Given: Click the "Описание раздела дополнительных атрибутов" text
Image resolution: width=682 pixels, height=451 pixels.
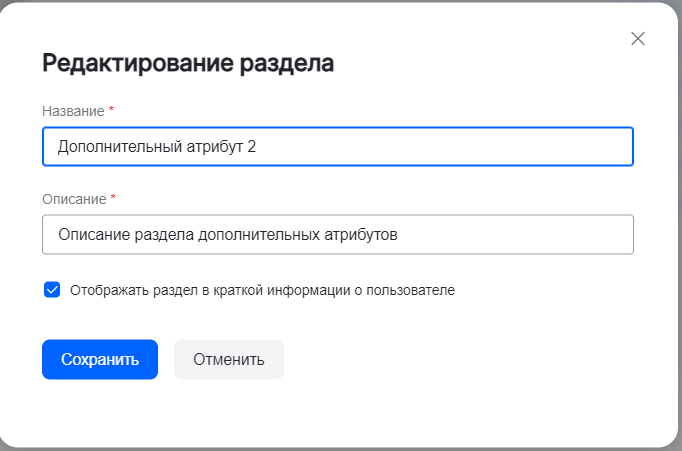Looking at the screenshot, I should (x=227, y=234).
